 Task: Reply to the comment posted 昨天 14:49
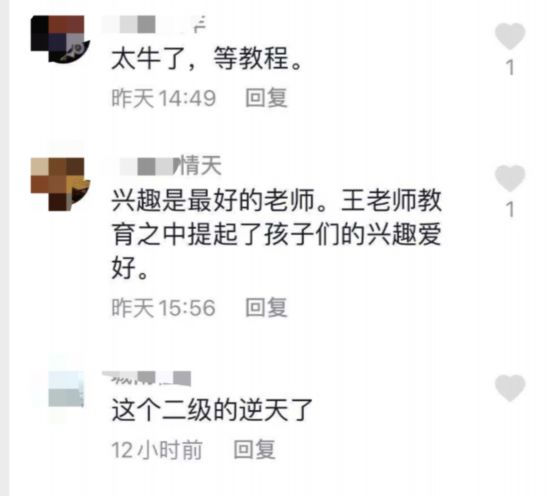pos(266,98)
